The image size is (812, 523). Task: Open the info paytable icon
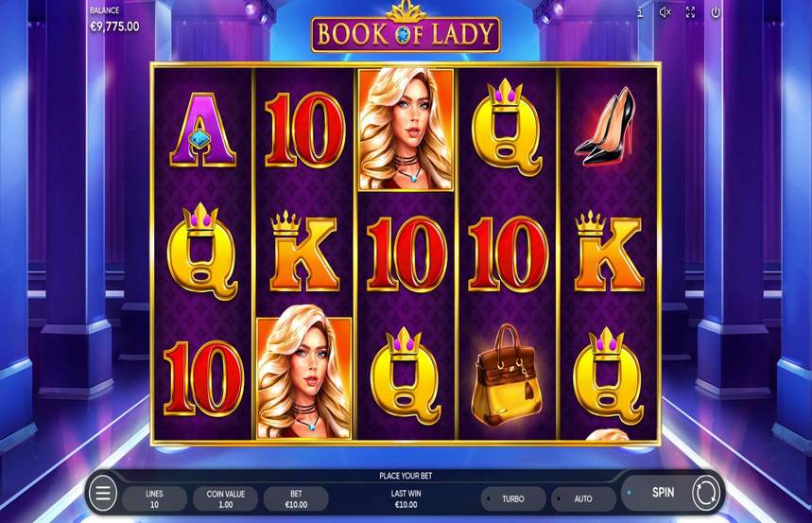coord(641,12)
